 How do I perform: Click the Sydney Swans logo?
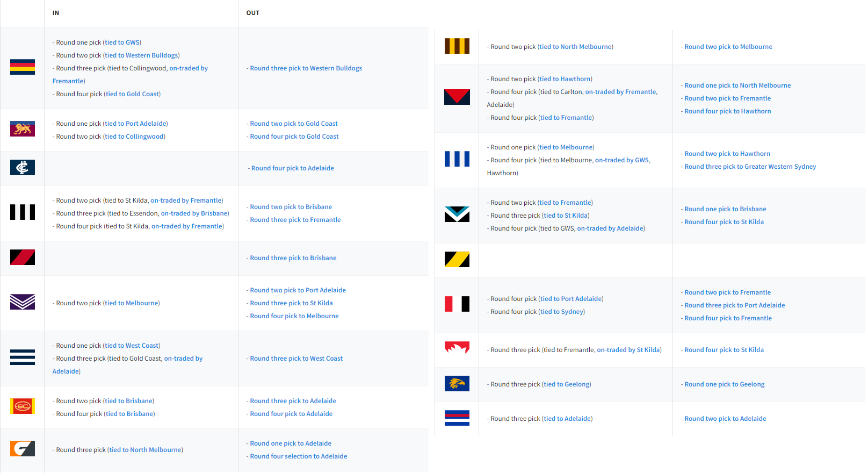[457, 348]
